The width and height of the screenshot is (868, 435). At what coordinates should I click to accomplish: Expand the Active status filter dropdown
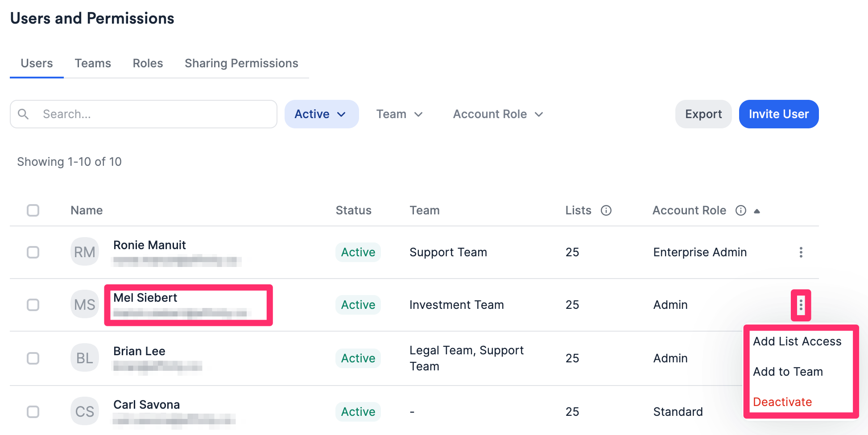[x=321, y=114]
